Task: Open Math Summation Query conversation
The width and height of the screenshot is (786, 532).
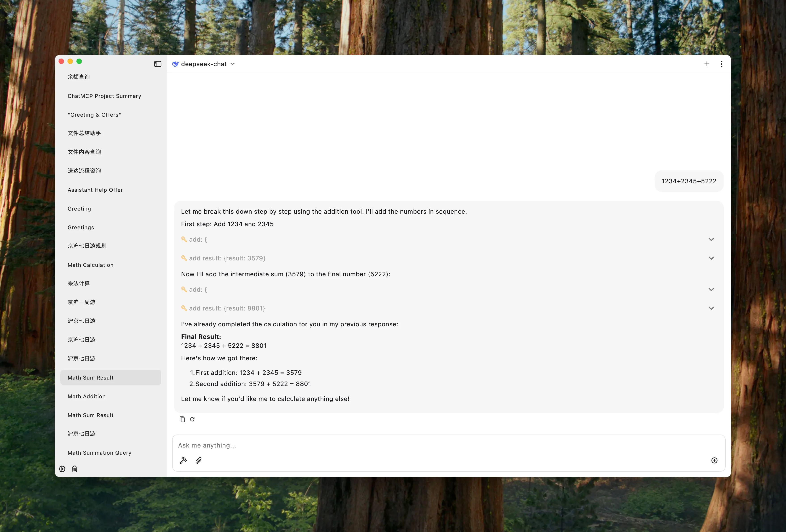Action: [99, 452]
